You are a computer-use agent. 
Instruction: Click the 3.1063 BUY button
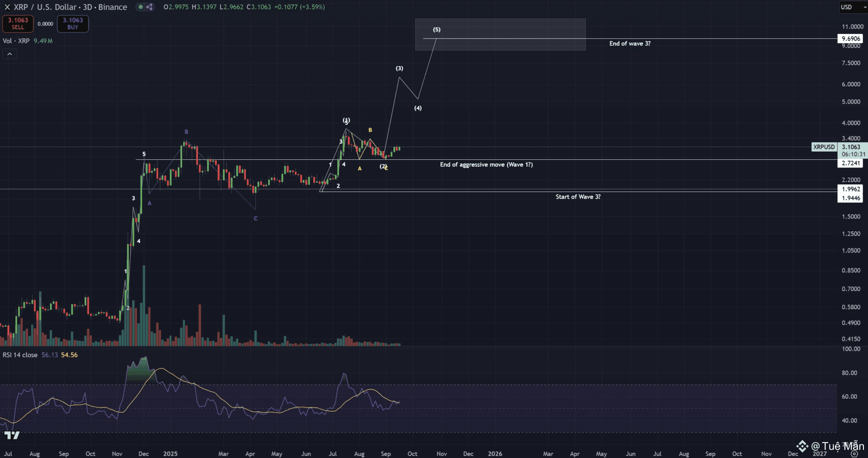coord(73,24)
